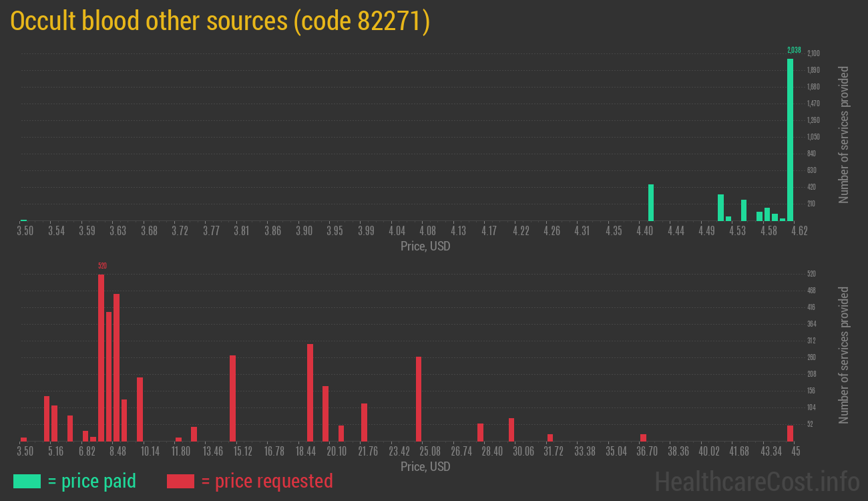Click the green legend swatch for price paid
The width and height of the screenshot is (868, 501).
coord(27,481)
